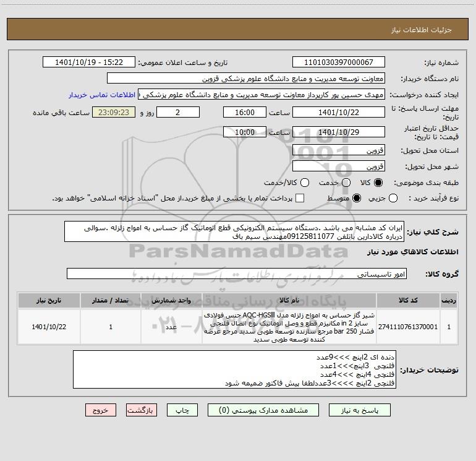Click the delivery city field قزوین
Viewport: 476px width, 461px height.
(339, 166)
